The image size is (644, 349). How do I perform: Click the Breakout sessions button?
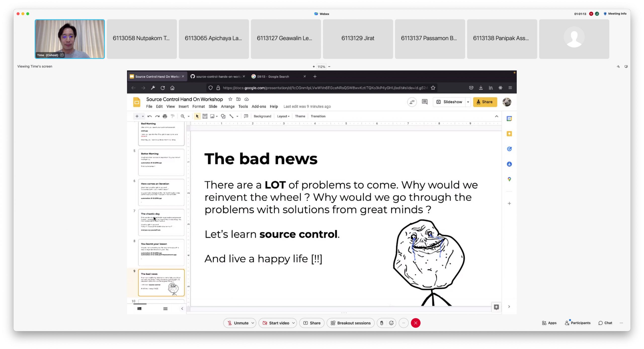(350, 323)
